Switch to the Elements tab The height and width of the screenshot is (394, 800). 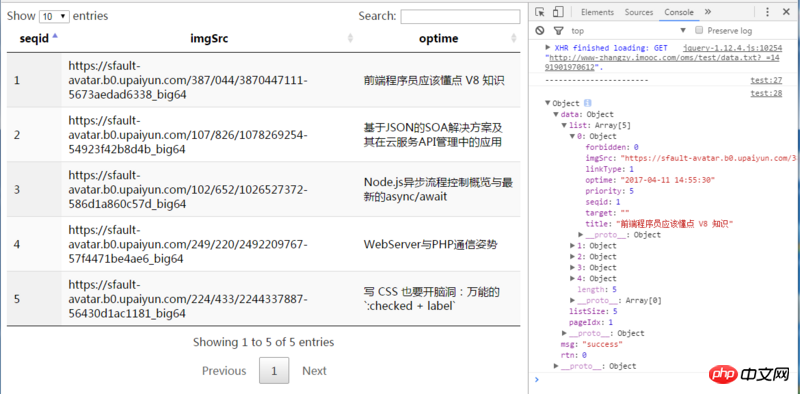pyautogui.click(x=597, y=12)
